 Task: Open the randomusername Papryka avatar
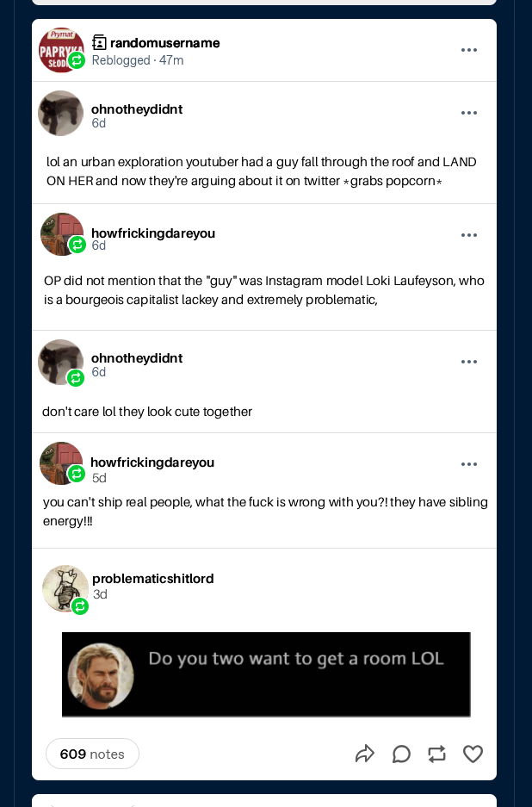point(61,50)
